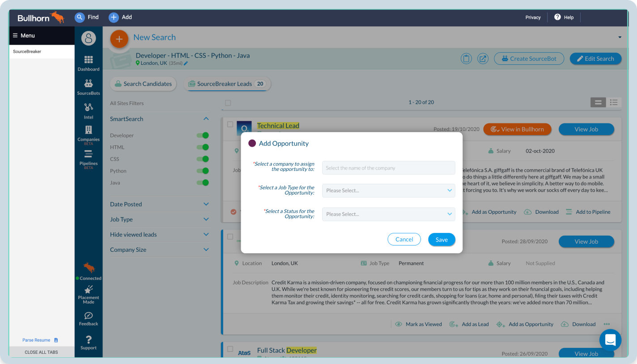This screenshot has width=637, height=364.
Task: Click the Add plus icon in top bar
Action: point(114,17)
